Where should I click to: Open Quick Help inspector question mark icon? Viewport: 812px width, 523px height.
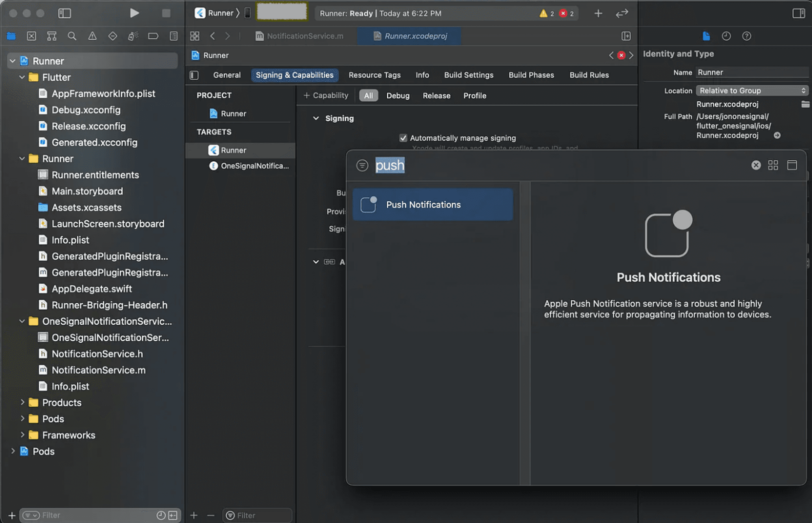(747, 36)
